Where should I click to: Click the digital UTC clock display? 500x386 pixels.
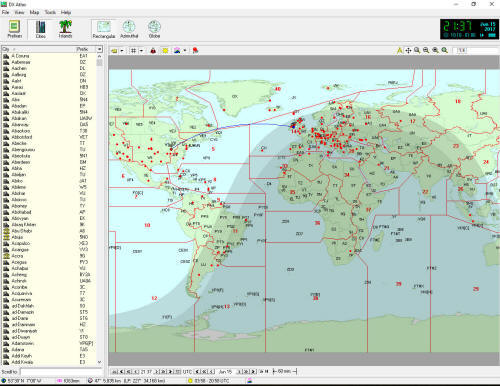(469, 29)
